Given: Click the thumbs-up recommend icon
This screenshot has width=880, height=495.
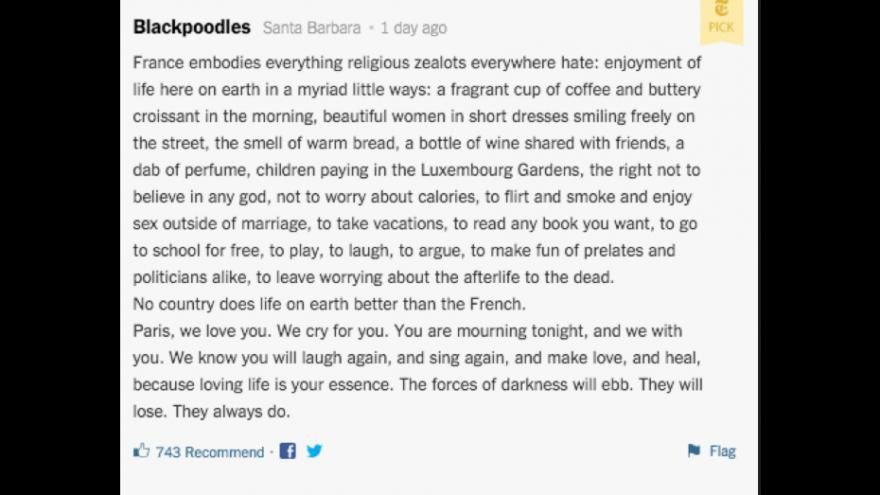Looking at the screenshot, I should [141, 450].
